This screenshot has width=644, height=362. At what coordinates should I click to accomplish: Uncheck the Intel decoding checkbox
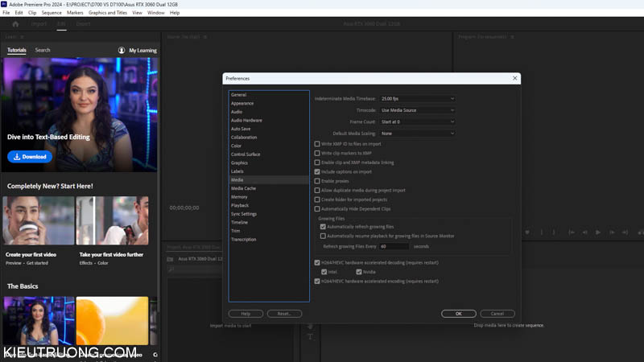point(324,272)
